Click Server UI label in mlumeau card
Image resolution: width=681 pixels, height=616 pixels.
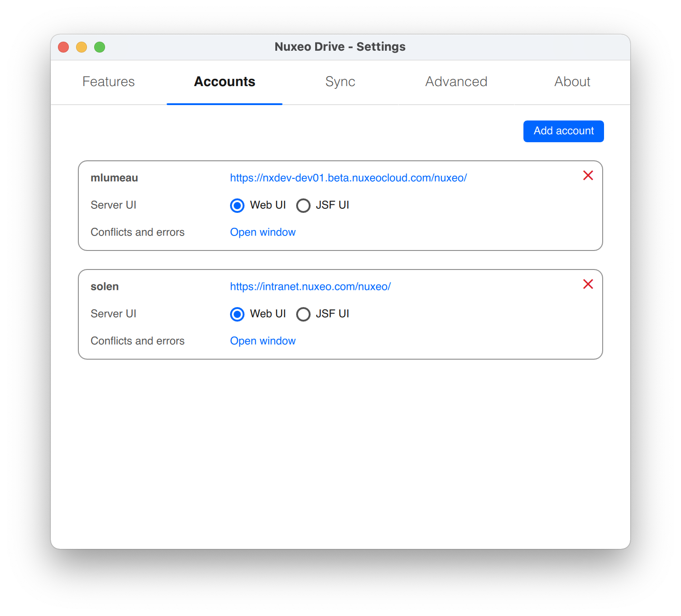click(113, 205)
